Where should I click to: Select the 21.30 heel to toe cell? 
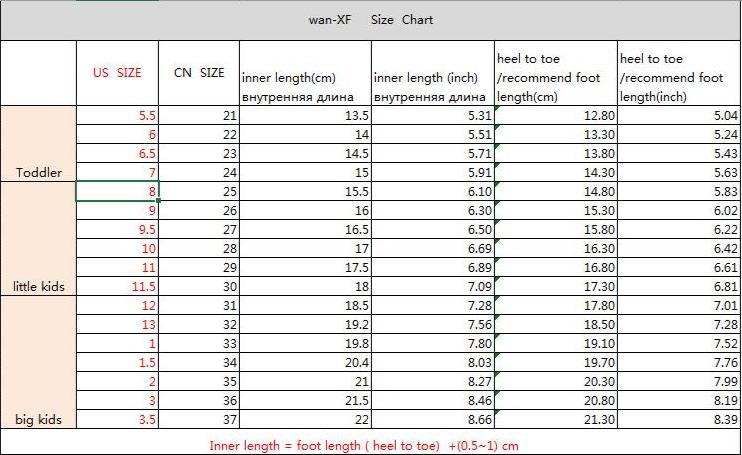pos(555,420)
